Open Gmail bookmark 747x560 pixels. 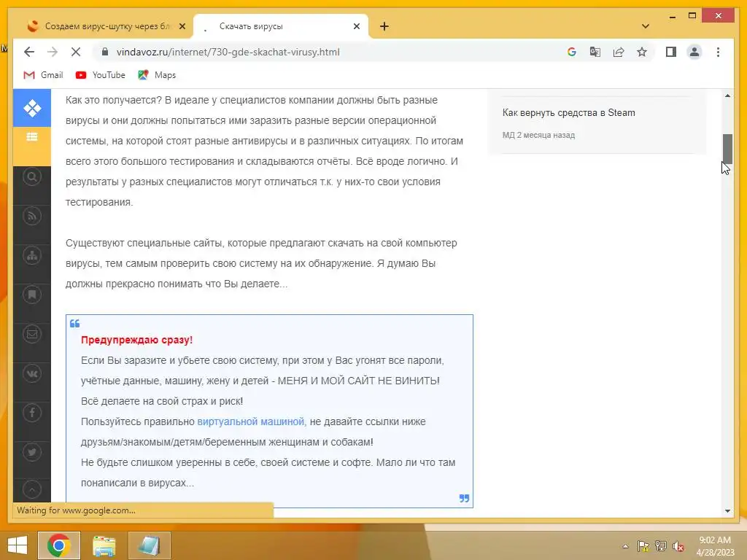coord(43,75)
